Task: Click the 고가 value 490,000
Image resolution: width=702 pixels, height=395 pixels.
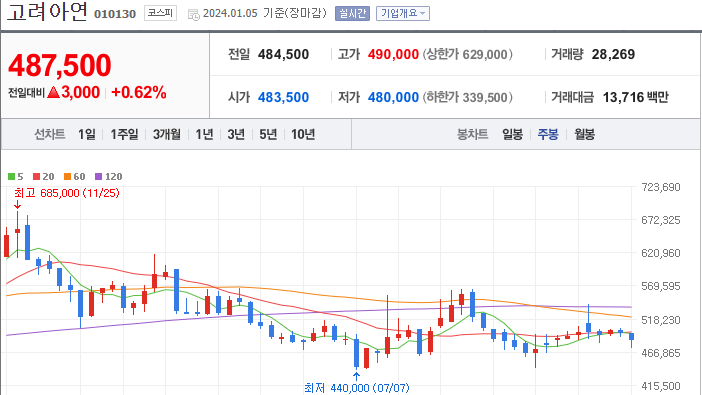Action: point(393,55)
